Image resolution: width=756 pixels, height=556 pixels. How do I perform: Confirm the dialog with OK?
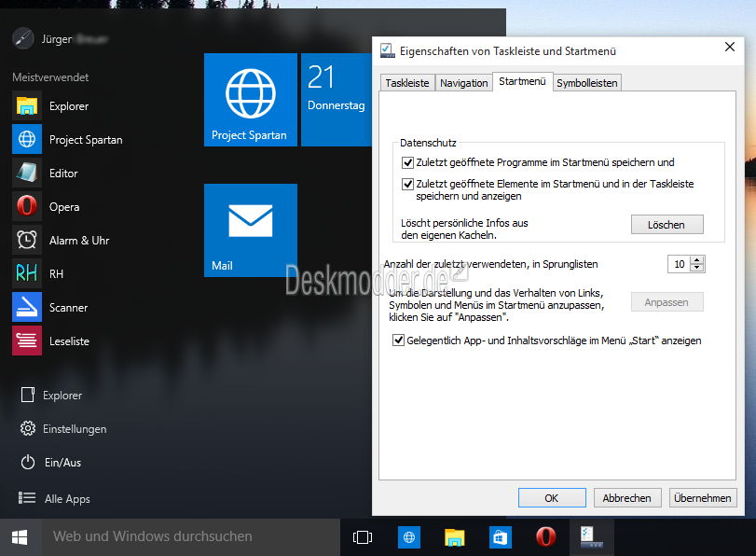coord(552,497)
